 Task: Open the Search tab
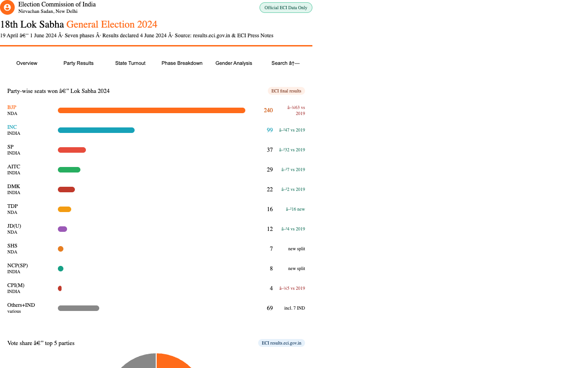[x=285, y=63]
